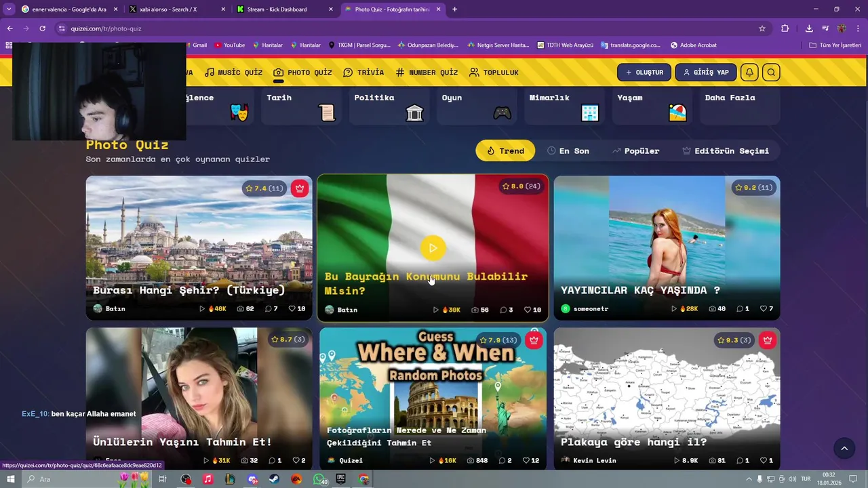Image resolution: width=868 pixels, height=488 pixels.
Task: Open the 'Guess Where & When' quiz card
Action: (433, 399)
